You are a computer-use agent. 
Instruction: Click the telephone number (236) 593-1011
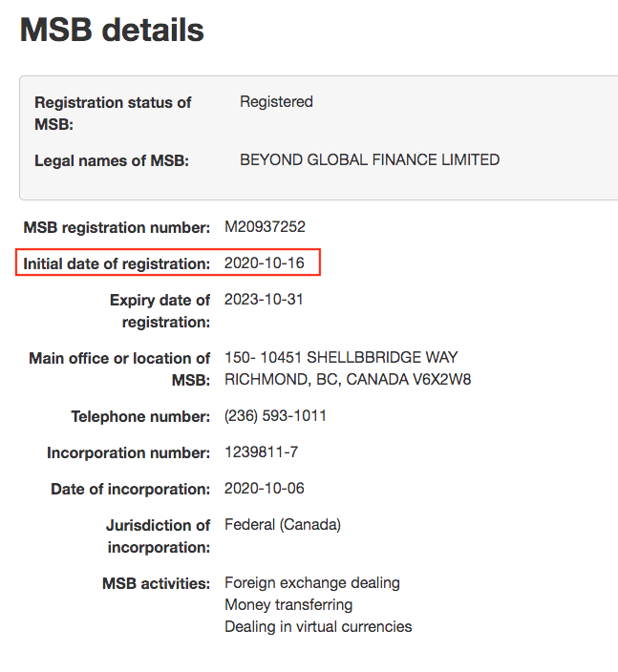pos(275,416)
